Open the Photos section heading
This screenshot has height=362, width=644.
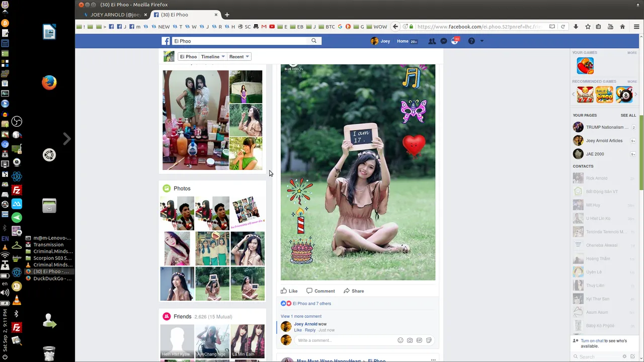182,189
